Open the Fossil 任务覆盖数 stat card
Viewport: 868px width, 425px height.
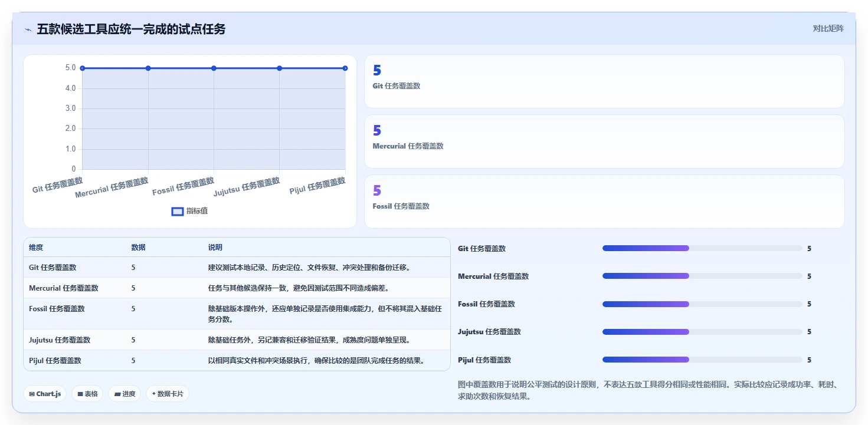[604, 202]
